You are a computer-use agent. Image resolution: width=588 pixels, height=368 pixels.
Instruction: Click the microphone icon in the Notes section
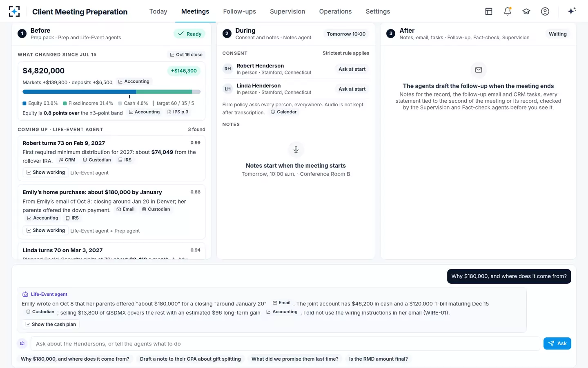(x=296, y=149)
